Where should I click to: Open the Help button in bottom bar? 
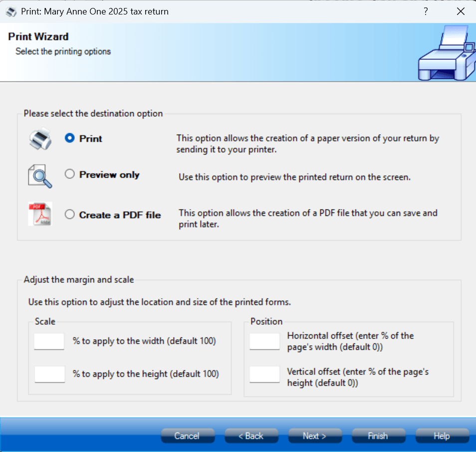pyautogui.click(x=442, y=436)
